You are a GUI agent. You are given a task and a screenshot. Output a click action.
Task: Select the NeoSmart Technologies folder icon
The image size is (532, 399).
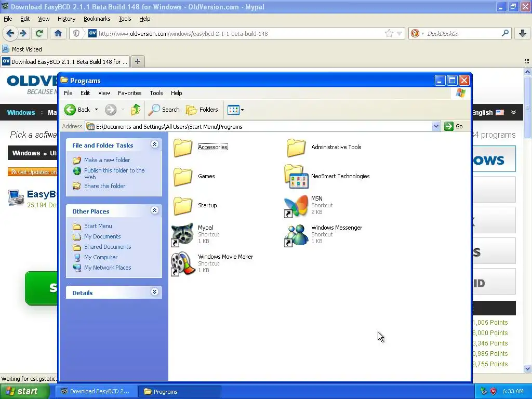pyautogui.click(x=296, y=177)
